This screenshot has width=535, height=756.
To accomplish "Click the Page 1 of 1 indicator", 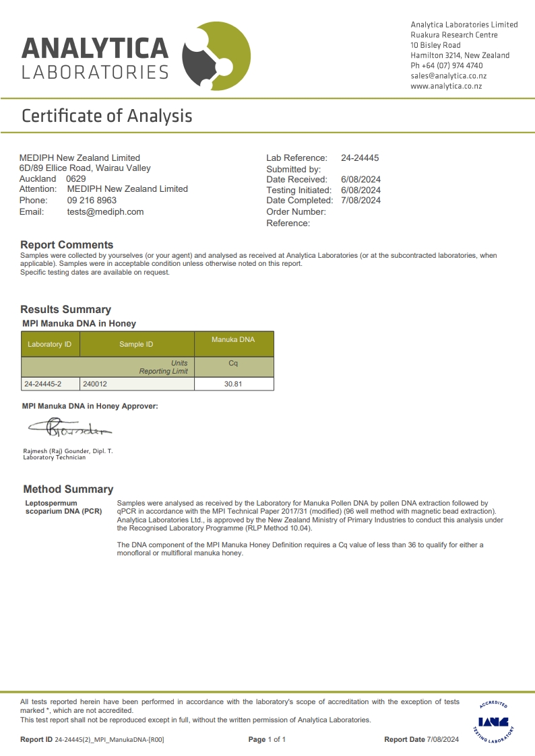I will pyautogui.click(x=267, y=740).
